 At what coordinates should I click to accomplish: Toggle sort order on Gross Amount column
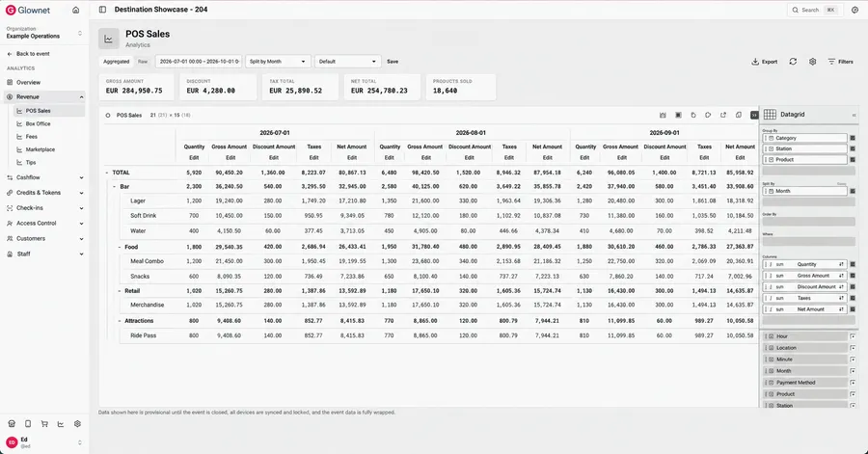841,276
